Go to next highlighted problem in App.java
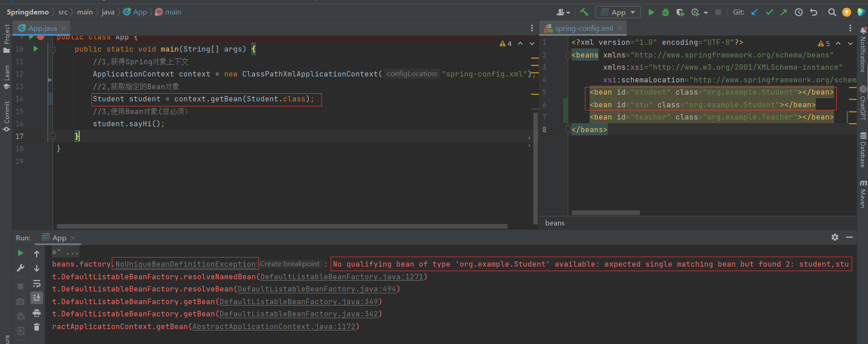868x344 pixels. [x=532, y=43]
